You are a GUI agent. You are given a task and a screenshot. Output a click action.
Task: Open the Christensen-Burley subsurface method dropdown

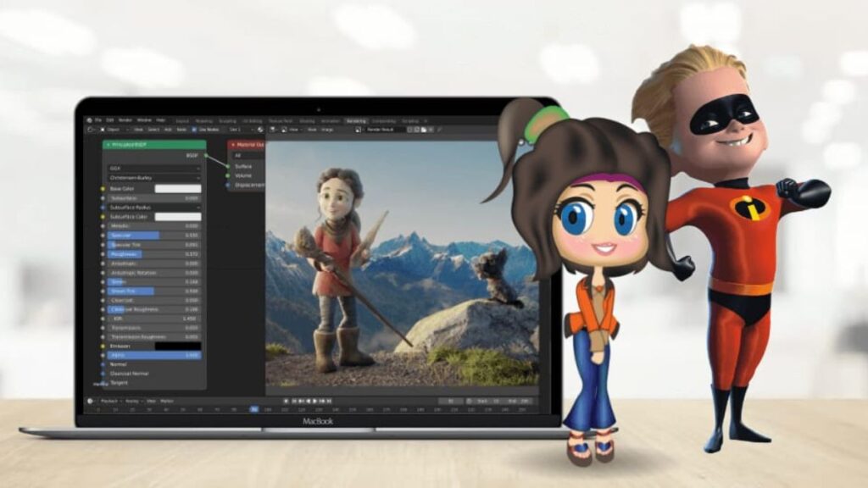154,179
